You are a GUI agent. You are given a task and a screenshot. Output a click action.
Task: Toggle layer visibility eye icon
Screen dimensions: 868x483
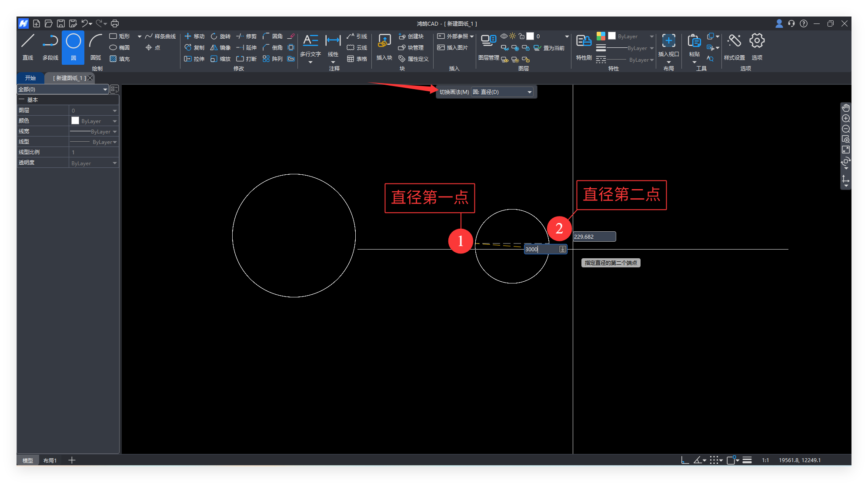point(504,36)
